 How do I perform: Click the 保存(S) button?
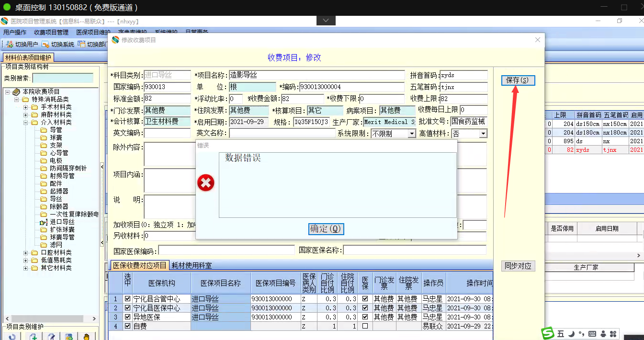[x=518, y=80]
